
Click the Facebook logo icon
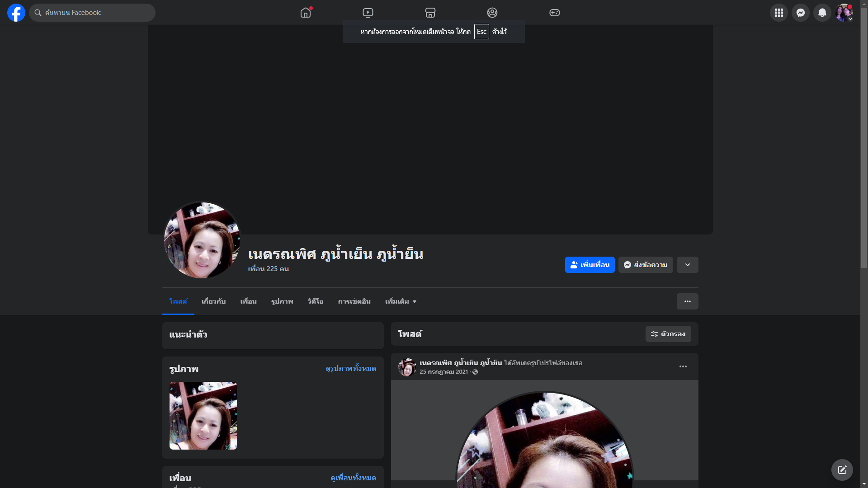coord(16,13)
